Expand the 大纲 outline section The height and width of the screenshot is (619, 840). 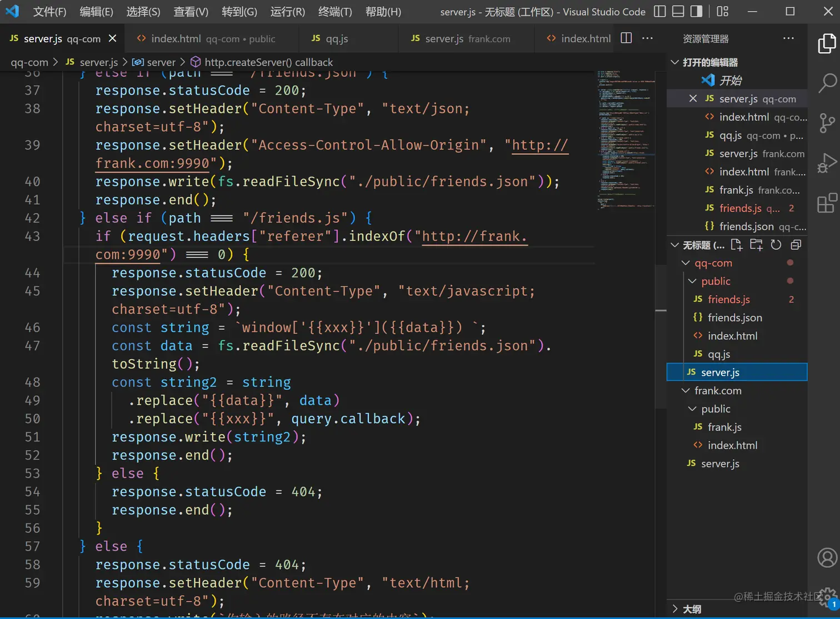pyautogui.click(x=691, y=609)
